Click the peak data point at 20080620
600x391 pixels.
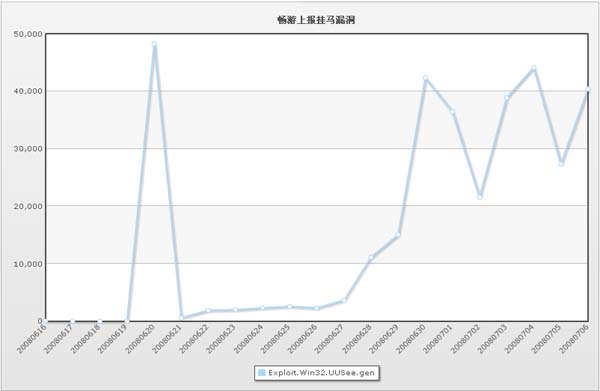pyautogui.click(x=154, y=44)
